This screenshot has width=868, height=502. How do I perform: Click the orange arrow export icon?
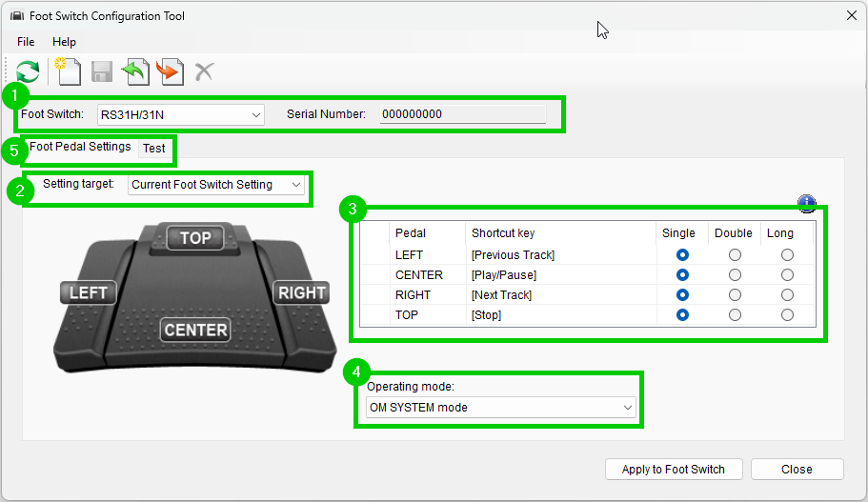pos(170,71)
